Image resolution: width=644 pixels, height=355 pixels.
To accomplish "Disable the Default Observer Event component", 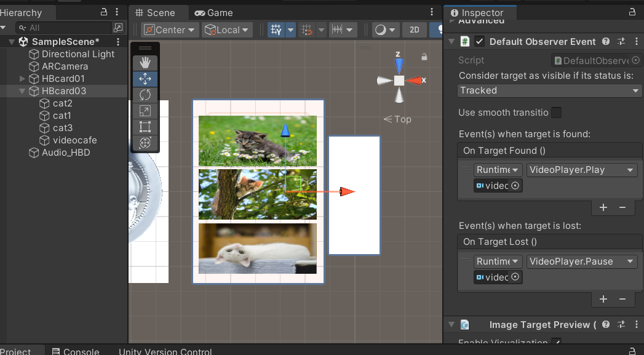I will [x=479, y=41].
